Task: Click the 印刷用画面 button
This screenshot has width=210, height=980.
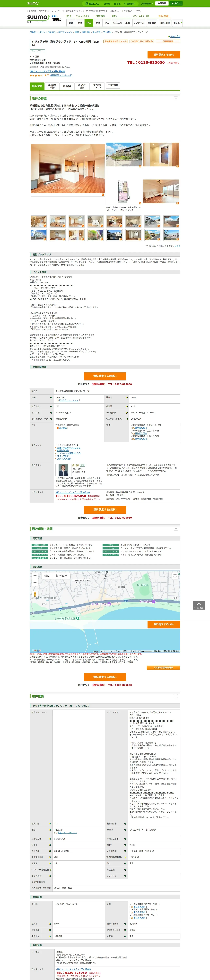Action: (168, 41)
